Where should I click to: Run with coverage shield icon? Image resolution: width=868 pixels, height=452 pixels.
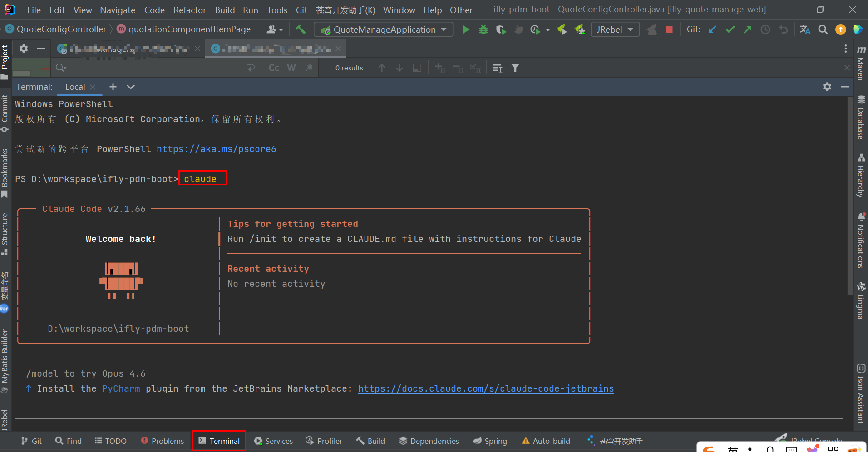pyautogui.click(x=501, y=29)
